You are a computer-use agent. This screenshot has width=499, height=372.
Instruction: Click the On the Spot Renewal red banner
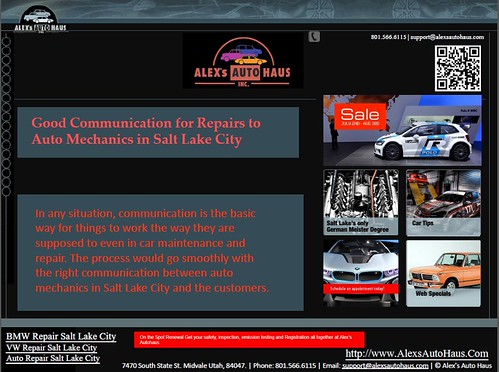tap(249, 340)
